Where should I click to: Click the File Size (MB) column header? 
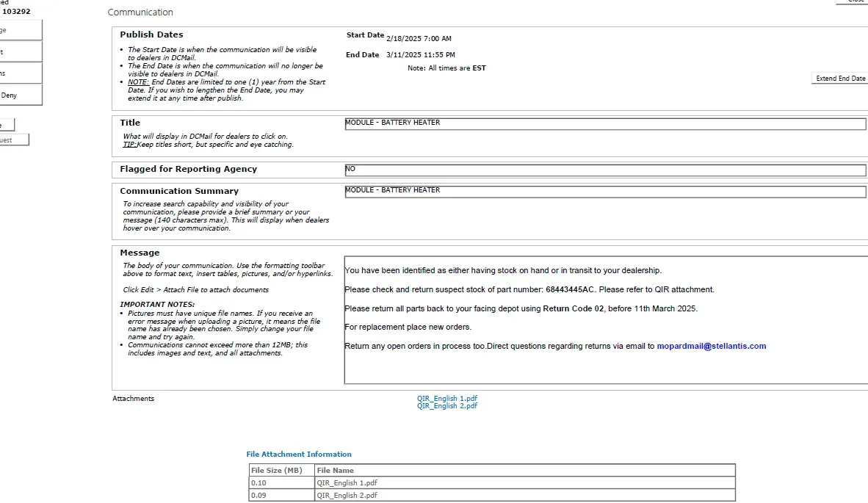click(x=282, y=471)
